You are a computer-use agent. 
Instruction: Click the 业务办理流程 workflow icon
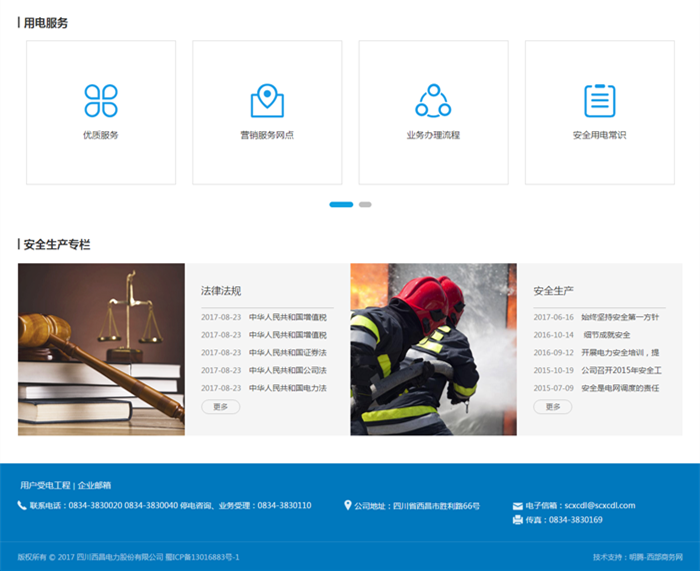click(x=433, y=101)
